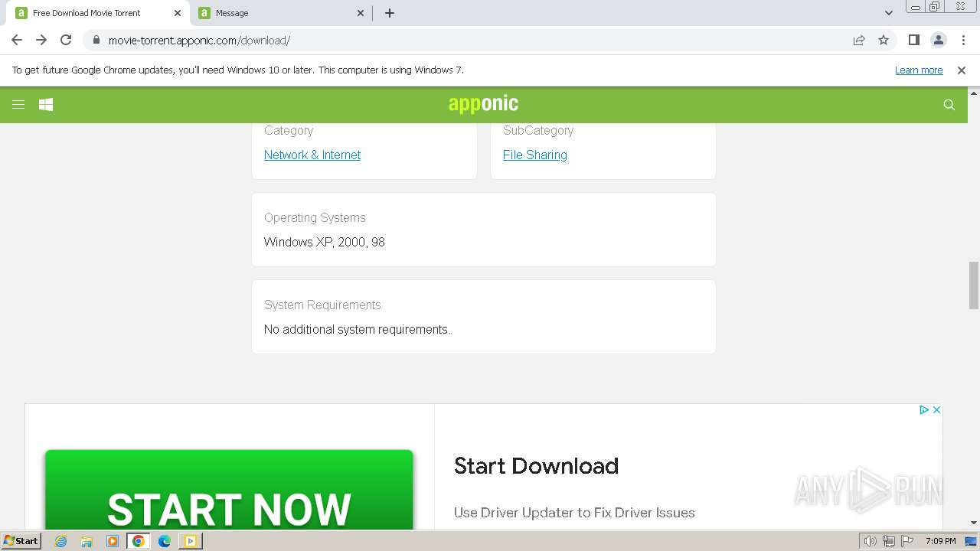Image resolution: width=980 pixels, height=551 pixels.
Task: Open a new browser tab
Action: click(x=390, y=13)
